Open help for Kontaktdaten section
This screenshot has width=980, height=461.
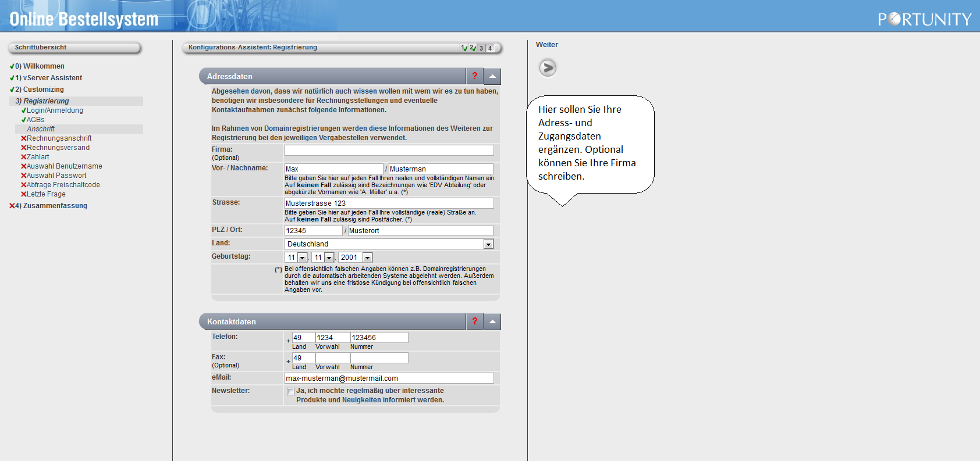point(474,321)
